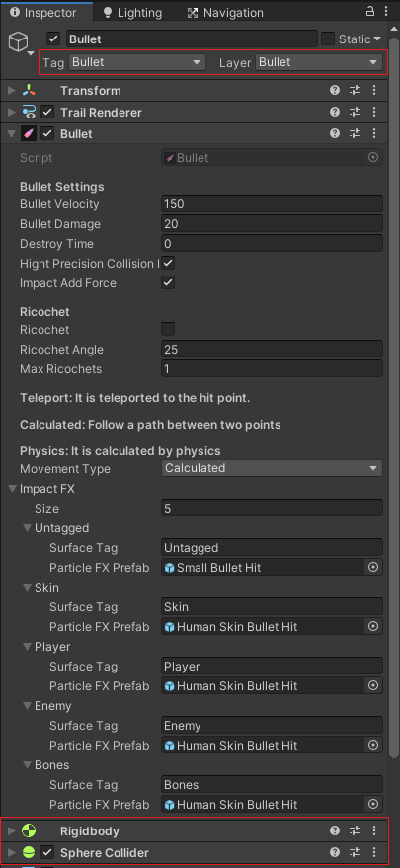Open help icon for Transform component
The height and width of the screenshot is (868, 400).
tap(335, 90)
